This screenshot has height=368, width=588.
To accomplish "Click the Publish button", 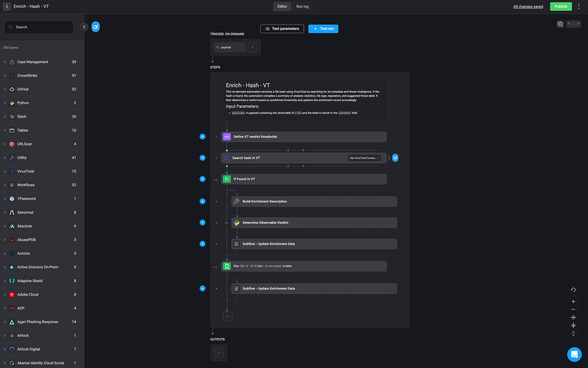I will (x=561, y=6).
